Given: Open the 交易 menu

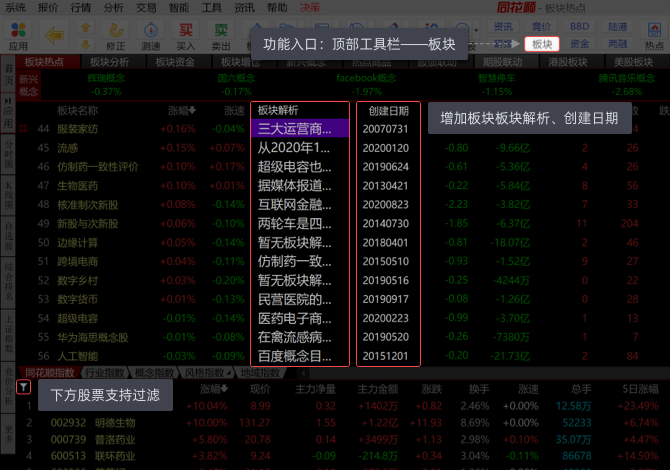Looking at the screenshot, I should tap(146, 8).
